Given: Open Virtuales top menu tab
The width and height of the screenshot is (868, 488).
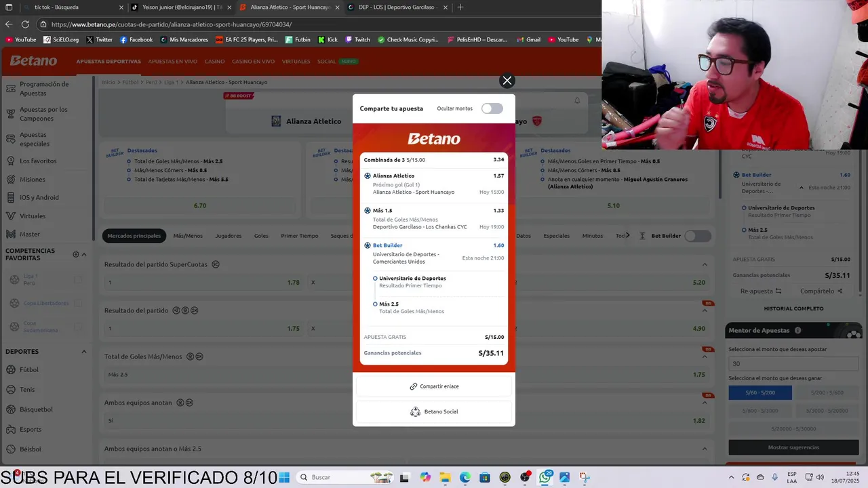Looking at the screenshot, I should coord(296,62).
